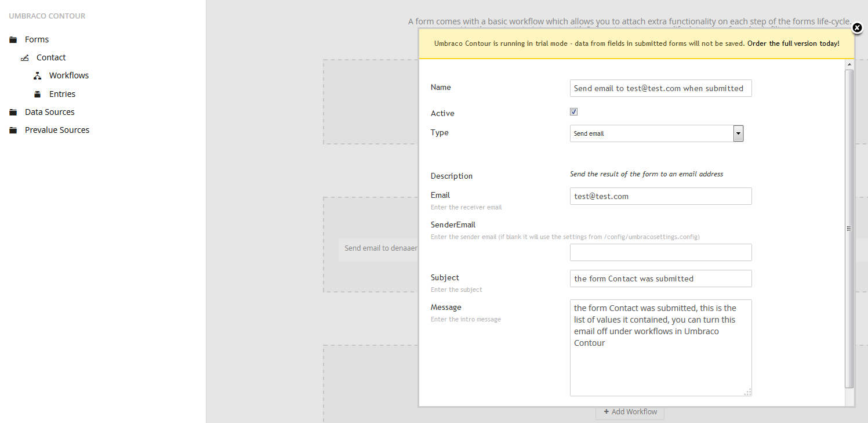Click the Subject text field
This screenshot has width=868, height=423.
tap(660, 279)
